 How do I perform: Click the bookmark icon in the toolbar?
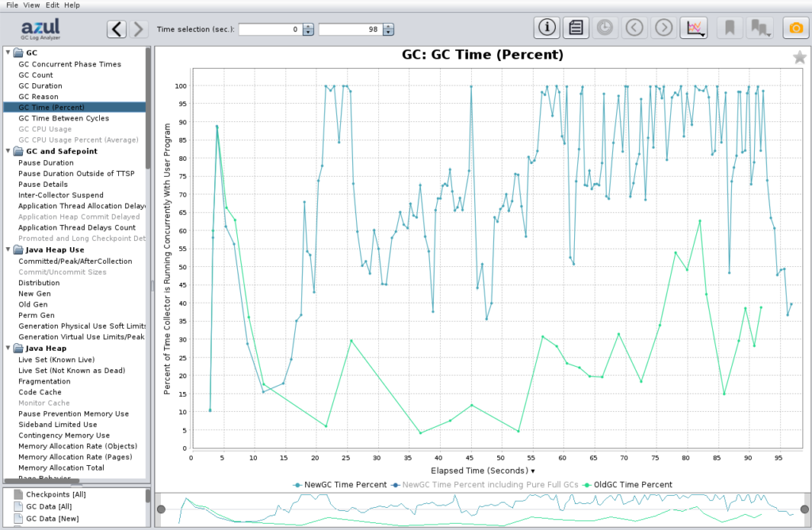[x=730, y=27]
